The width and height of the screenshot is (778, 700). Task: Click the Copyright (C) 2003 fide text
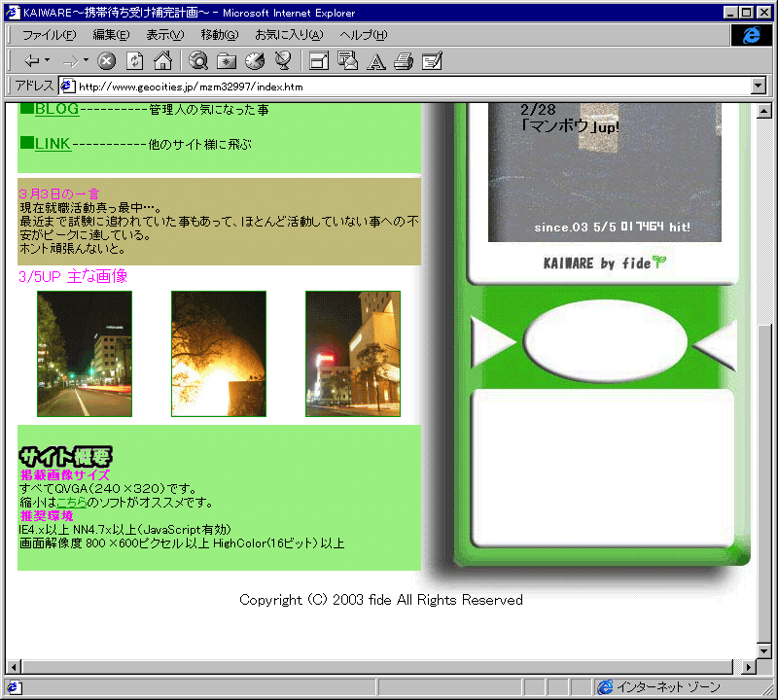coord(381,600)
